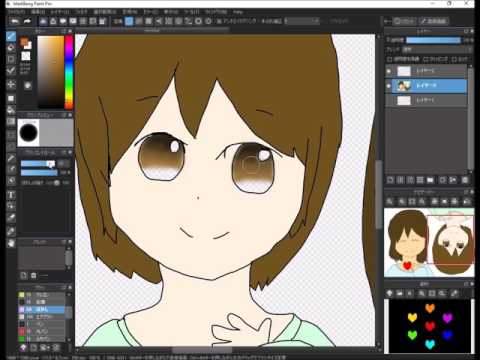The width and height of the screenshot is (480, 360).
Task: Select the transparent color swatch
Action: [x=26, y=56]
